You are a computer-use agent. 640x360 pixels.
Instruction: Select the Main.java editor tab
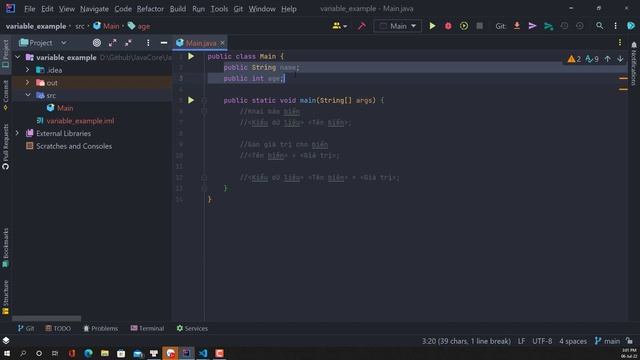pyautogui.click(x=199, y=43)
